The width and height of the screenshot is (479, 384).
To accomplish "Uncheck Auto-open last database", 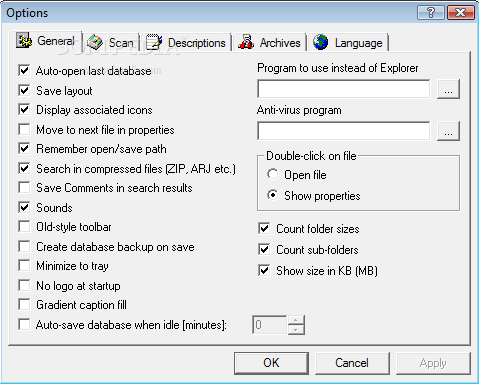I will coord(24,71).
